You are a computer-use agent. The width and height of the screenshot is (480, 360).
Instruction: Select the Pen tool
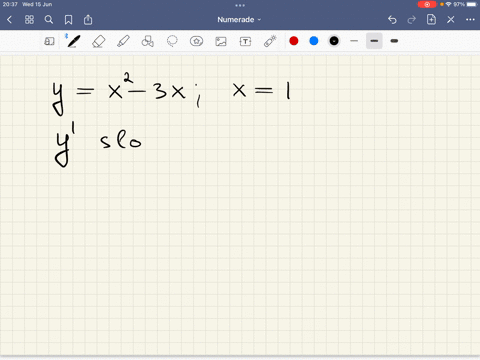pos(73,41)
